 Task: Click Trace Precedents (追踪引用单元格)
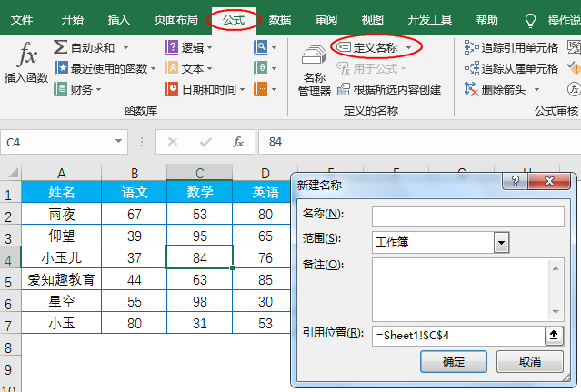pyautogui.click(x=511, y=47)
